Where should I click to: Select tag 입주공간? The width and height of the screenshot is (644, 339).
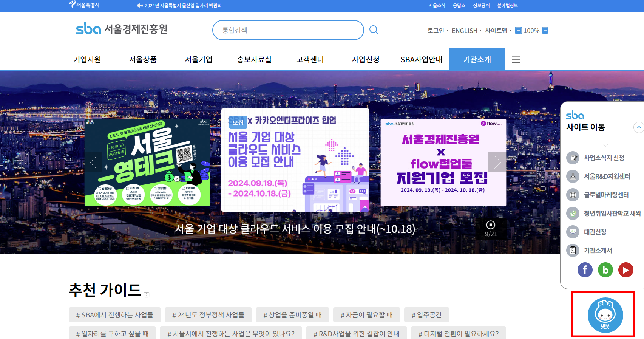coord(427,315)
